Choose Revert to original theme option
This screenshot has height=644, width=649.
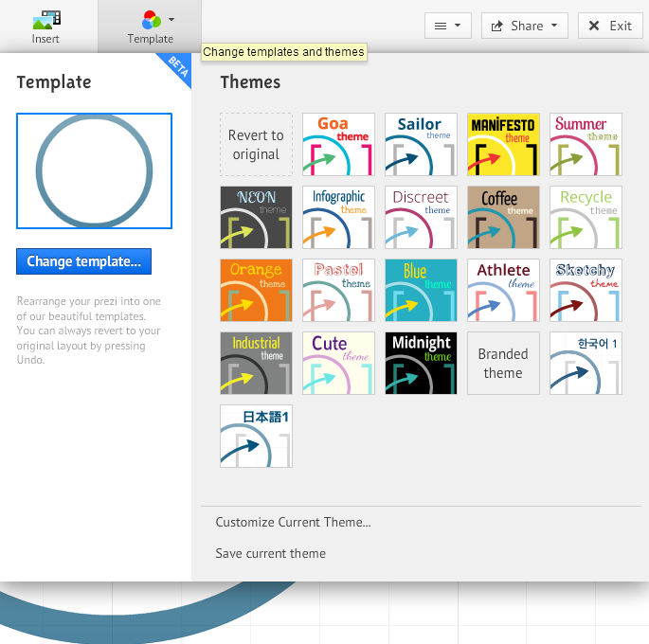(256, 144)
